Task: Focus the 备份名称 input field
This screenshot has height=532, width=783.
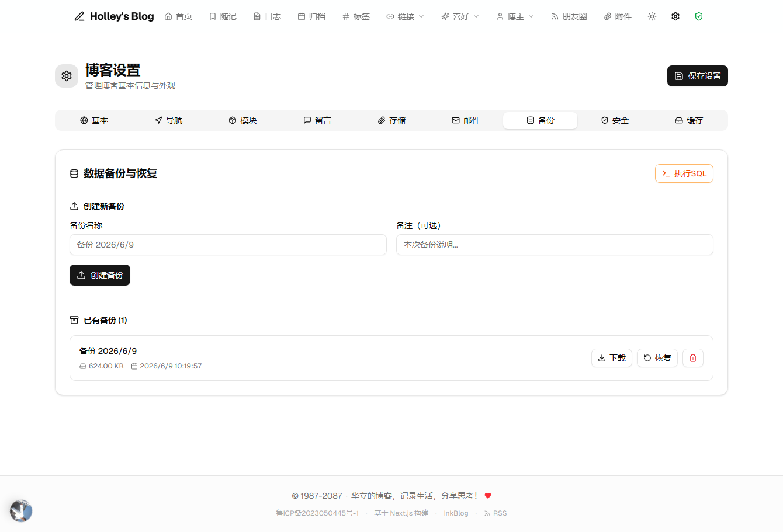Action: click(228, 245)
